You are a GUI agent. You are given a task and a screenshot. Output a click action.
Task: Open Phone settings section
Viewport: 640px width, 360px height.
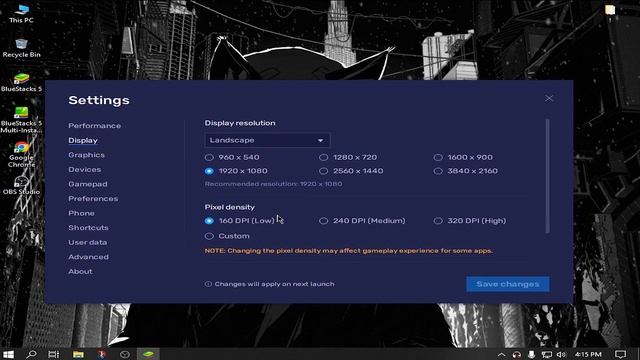[81, 213]
